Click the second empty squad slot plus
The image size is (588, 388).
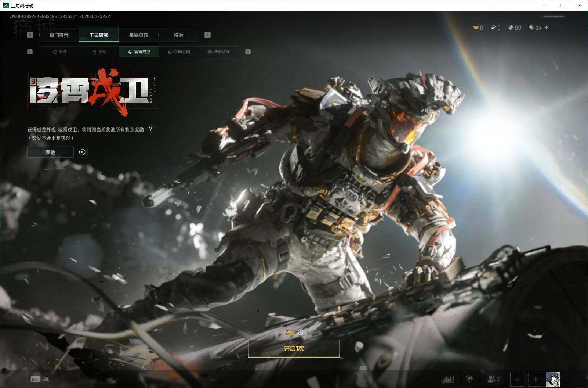535,379
